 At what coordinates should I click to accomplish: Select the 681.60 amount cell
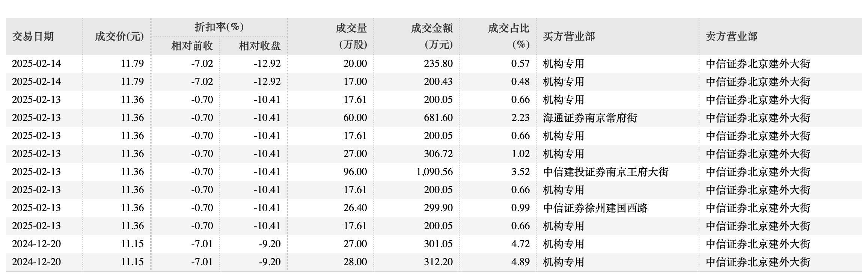[438, 118]
